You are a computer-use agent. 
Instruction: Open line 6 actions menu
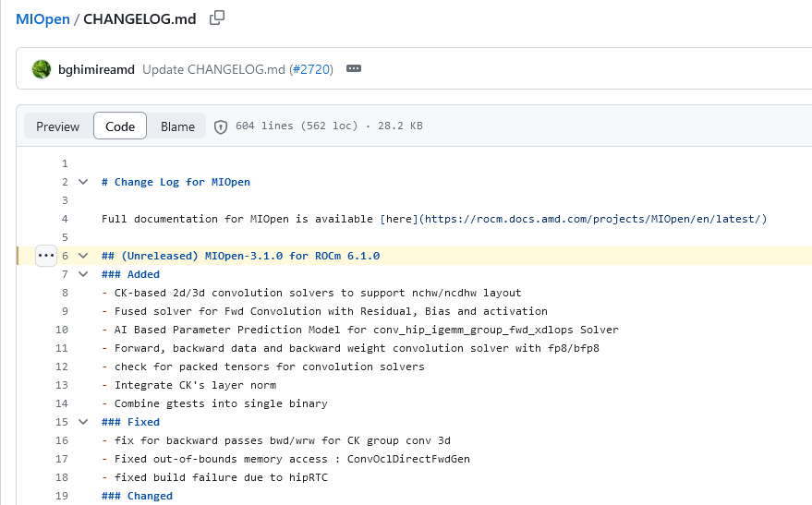(x=46, y=256)
